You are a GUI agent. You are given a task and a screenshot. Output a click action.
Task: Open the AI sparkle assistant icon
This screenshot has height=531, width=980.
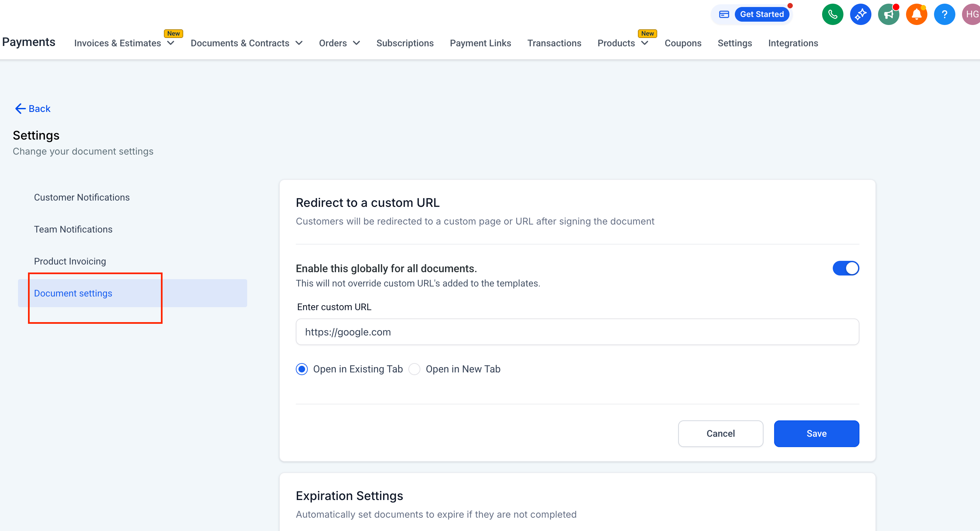pyautogui.click(x=860, y=14)
